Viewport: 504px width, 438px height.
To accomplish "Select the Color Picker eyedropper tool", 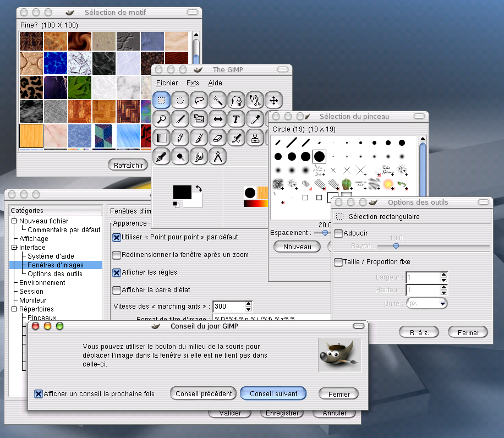I will pyautogui.click(x=255, y=119).
